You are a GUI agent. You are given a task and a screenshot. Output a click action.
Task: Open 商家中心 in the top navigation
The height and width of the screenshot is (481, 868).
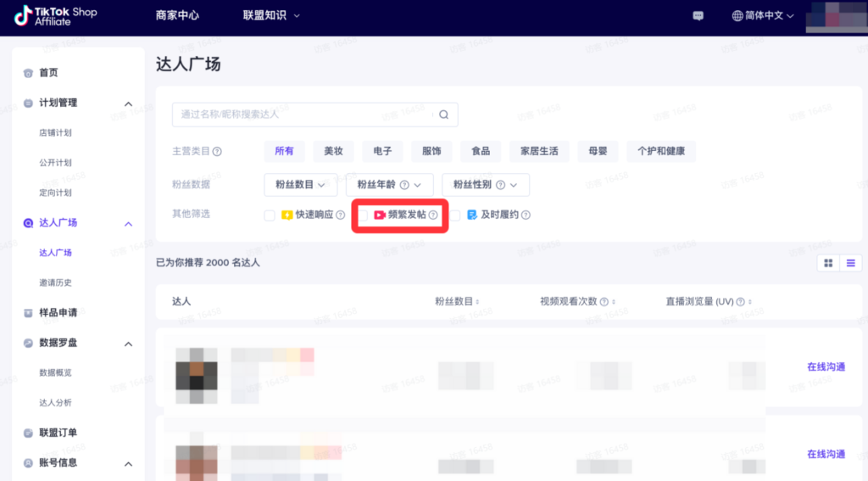coord(177,15)
